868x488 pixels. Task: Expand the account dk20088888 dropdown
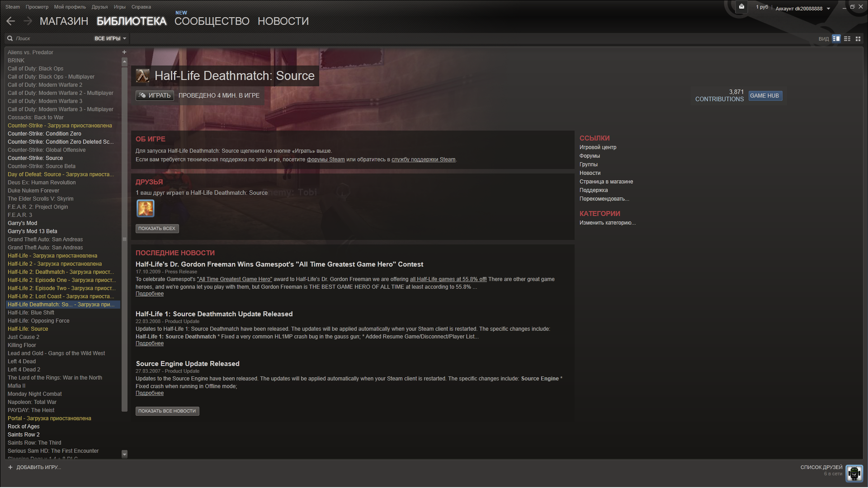[x=803, y=9]
